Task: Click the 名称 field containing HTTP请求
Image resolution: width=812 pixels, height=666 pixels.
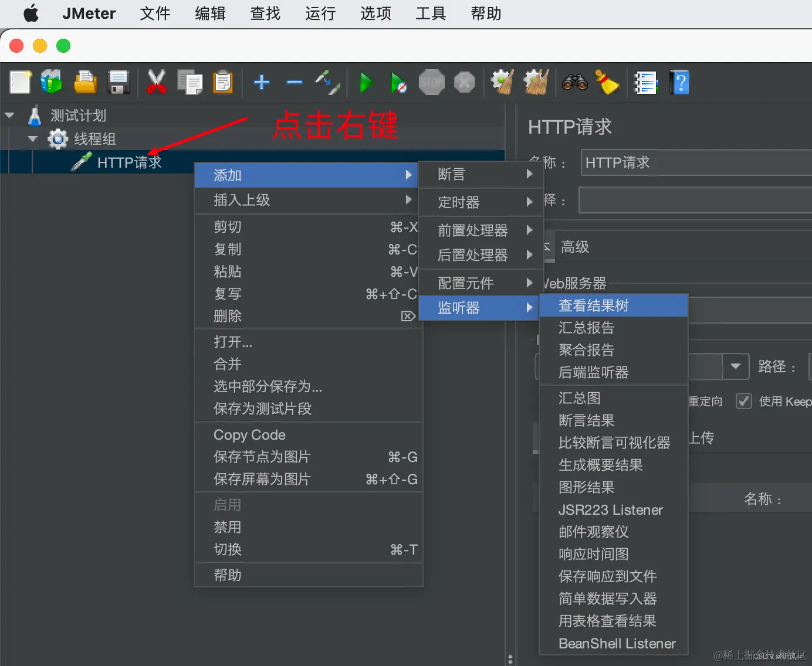Action: [x=696, y=162]
